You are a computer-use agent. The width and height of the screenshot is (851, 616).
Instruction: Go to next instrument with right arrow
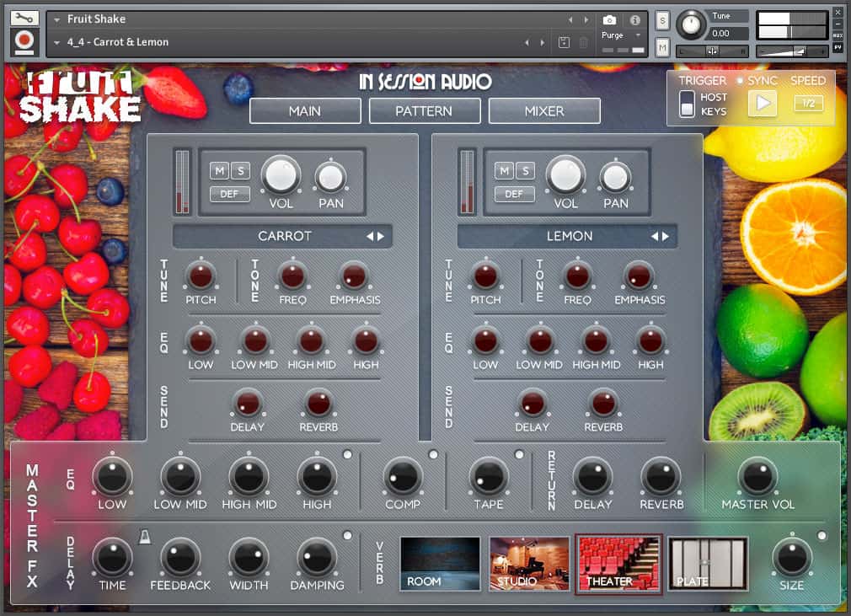pyautogui.click(x=586, y=20)
